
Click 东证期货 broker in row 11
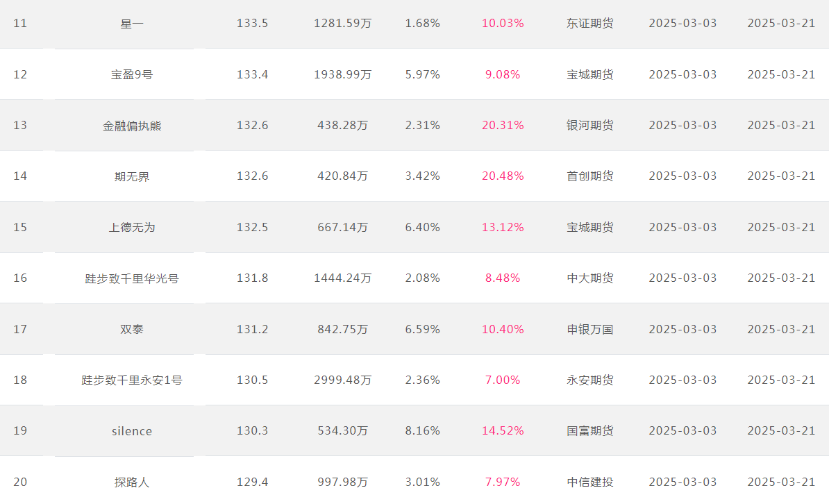tap(590, 24)
